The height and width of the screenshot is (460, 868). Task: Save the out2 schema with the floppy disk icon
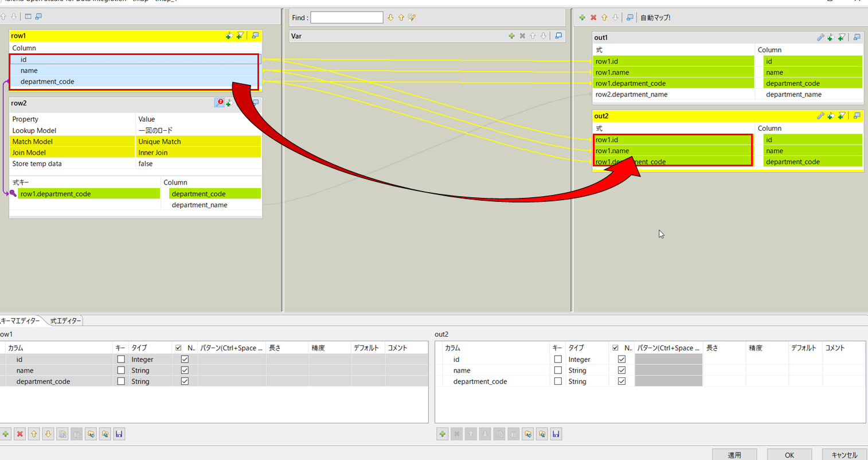(x=556, y=434)
